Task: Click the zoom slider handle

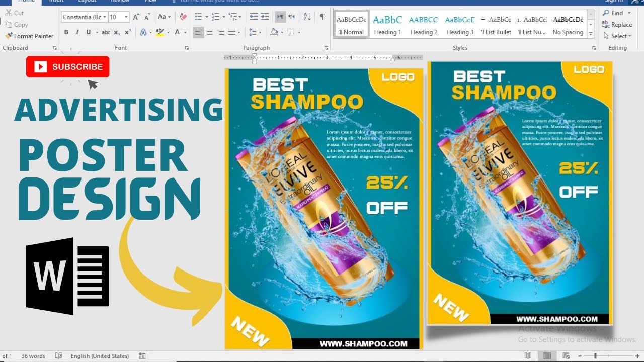Action: 595,356
